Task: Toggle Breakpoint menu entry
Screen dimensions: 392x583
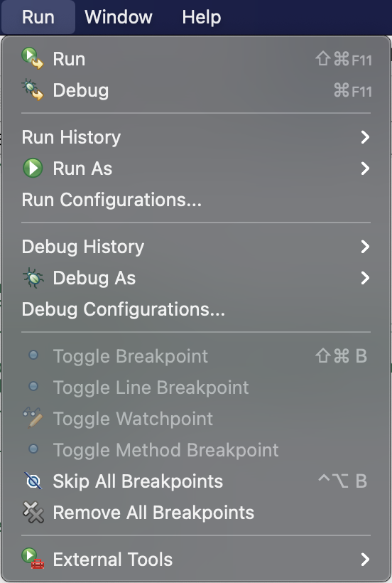Action: click(196, 355)
